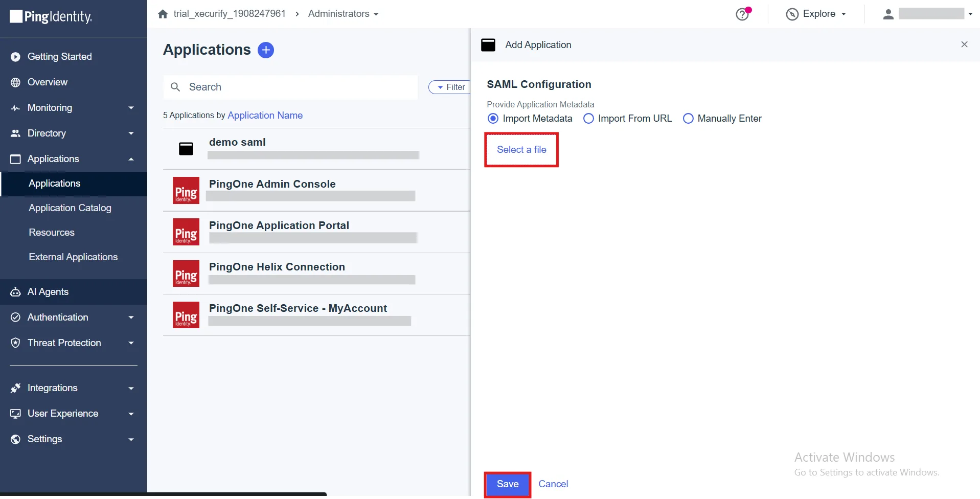Viewport: 980px width, 499px height.
Task: Open Resources submenu item
Action: [52, 233]
